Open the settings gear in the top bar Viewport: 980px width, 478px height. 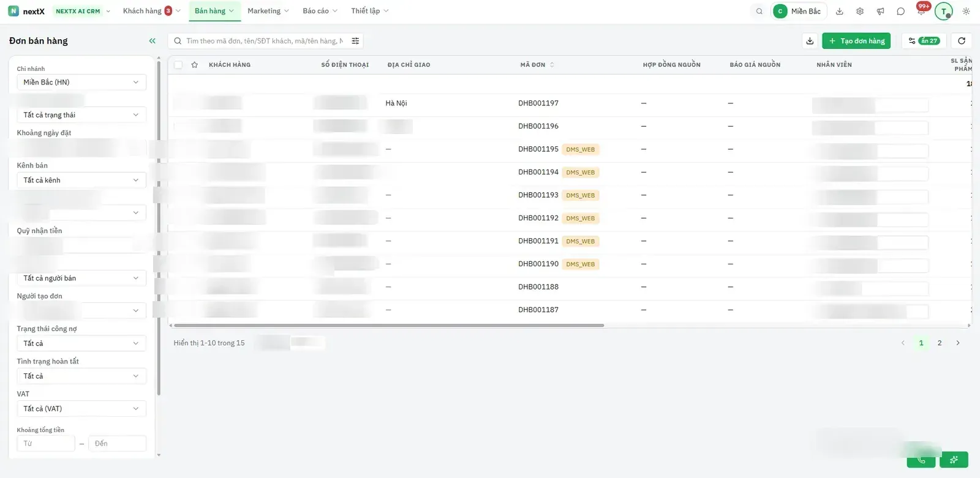[x=860, y=11]
